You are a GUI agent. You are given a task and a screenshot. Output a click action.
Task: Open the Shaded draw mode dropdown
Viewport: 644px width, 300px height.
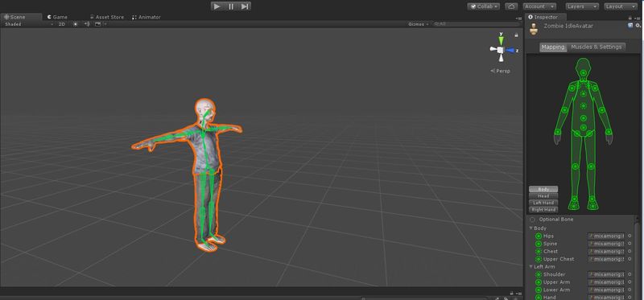[x=29, y=24]
